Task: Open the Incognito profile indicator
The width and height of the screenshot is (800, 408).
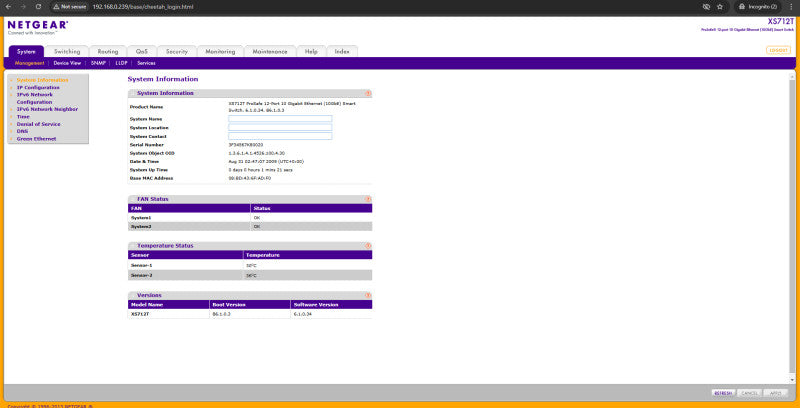Action: (x=757, y=7)
